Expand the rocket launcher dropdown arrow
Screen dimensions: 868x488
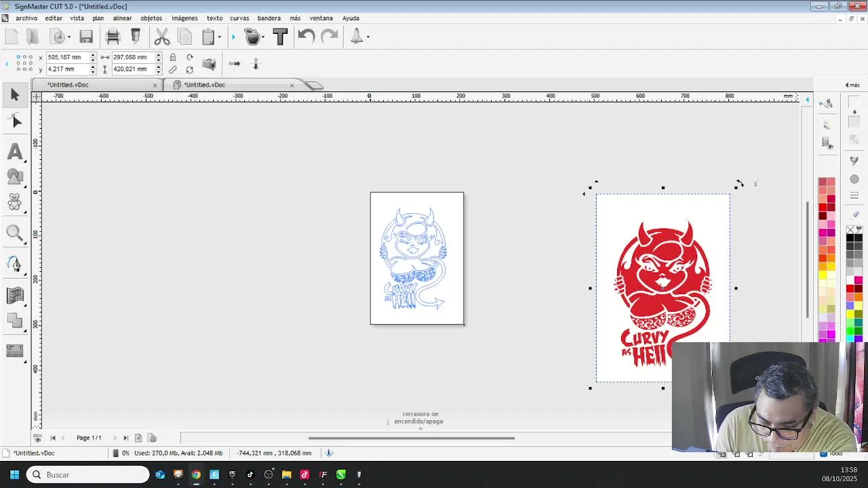(x=368, y=37)
